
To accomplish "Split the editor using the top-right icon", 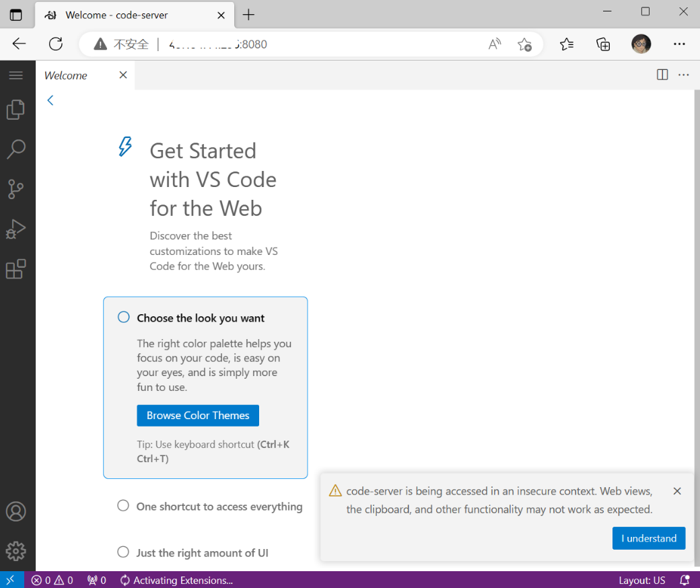I will tap(662, 75).
